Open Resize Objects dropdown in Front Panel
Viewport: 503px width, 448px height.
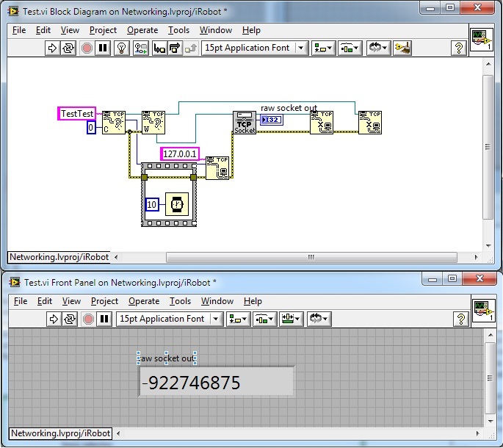coord(291,319)
